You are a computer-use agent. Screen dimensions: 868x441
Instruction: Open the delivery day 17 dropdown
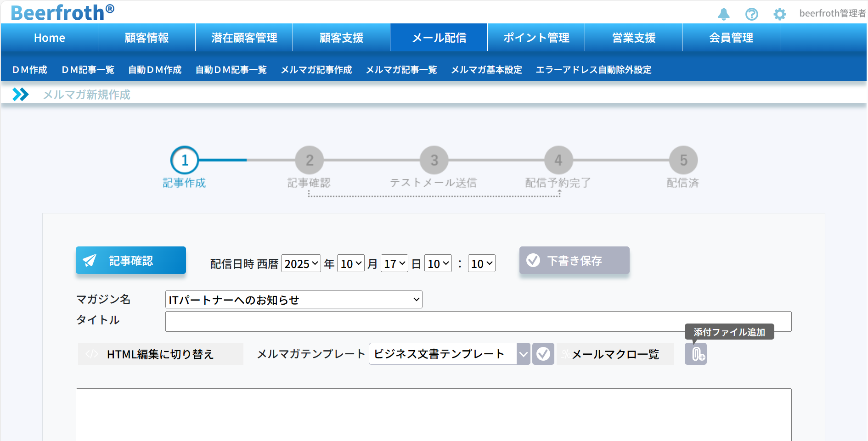point(394,264)
